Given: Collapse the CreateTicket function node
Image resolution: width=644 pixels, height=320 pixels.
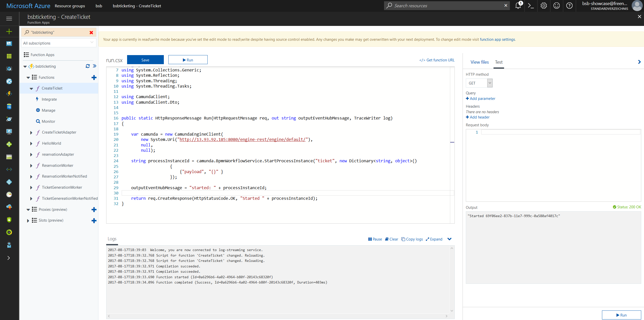Looking at the screenshot, I should [x=31, y=89].
